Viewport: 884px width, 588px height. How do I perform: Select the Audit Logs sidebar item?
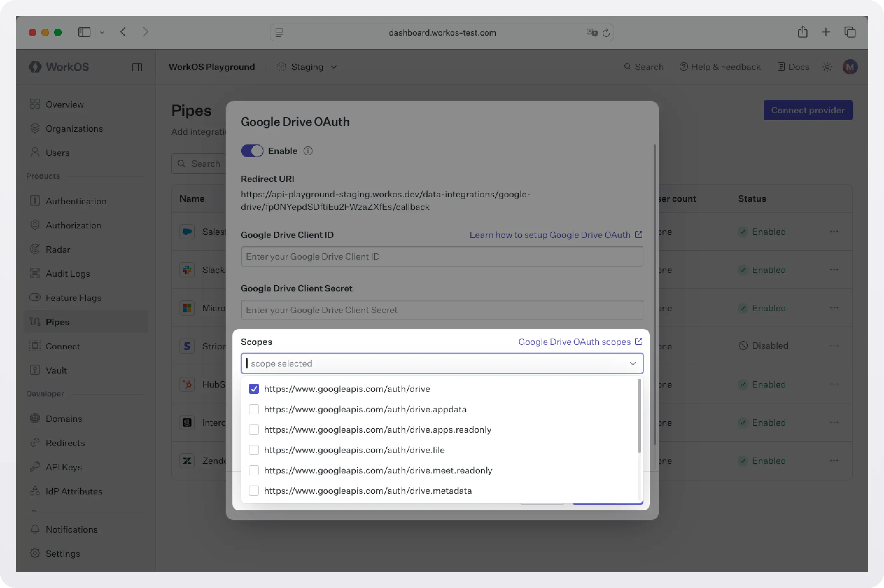[x=67, y=273]
